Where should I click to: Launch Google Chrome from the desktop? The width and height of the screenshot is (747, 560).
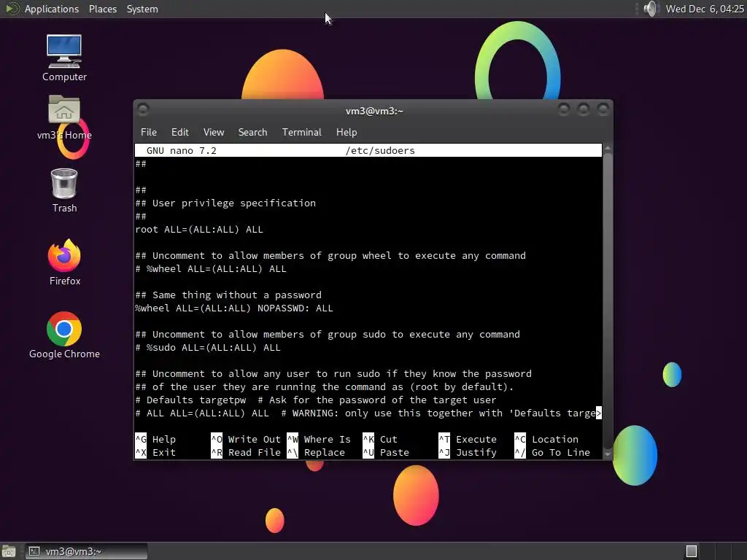[x=64, y=335]
